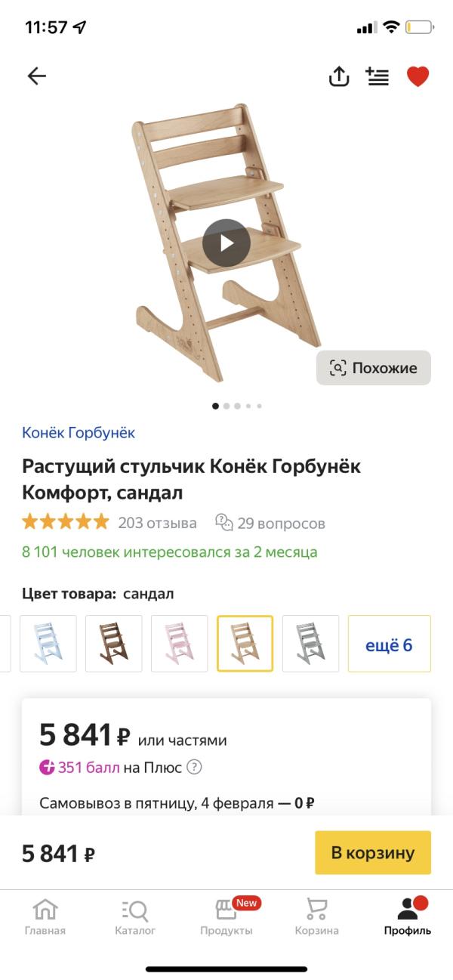Select the gray chair color
The height and width of the screenshot is (980, 453).
[x=311, y=644]
